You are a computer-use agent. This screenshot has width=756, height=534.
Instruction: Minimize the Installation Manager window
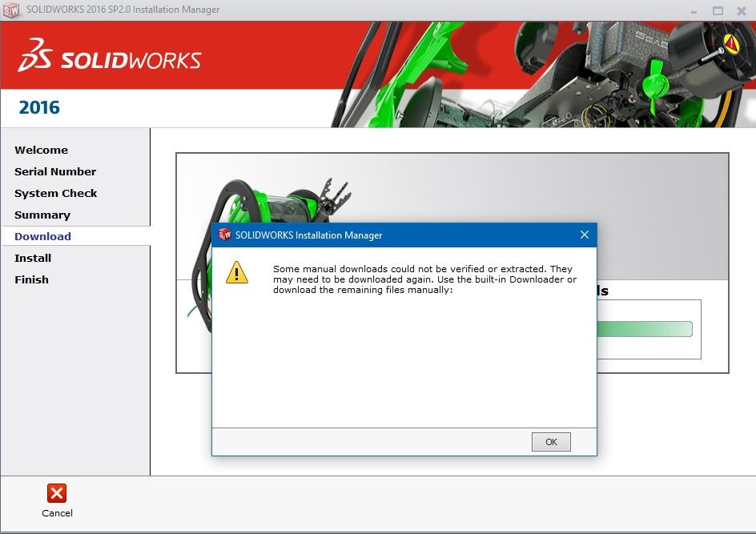click(x=694, y=11)
